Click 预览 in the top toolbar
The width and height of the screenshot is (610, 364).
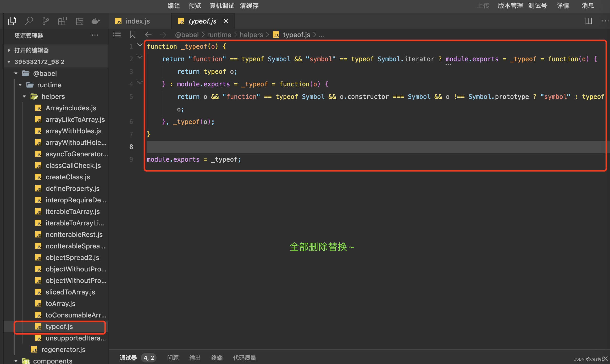(x=195, y=5)
